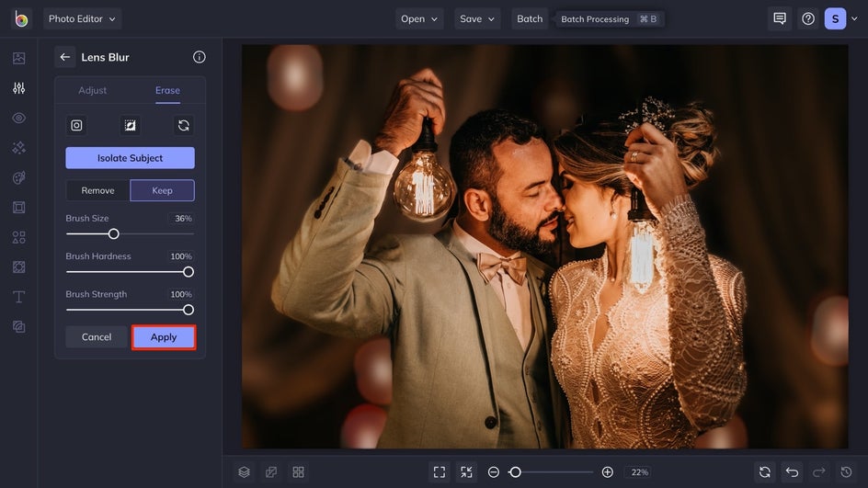
Task: Expand the Open menu
Action: coord(419,18)
